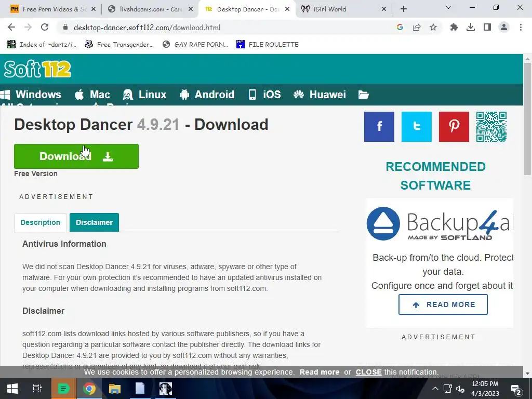Open Chrome downloads tray icon
Viewport: 532px width, 399px height.
[471, 27]
